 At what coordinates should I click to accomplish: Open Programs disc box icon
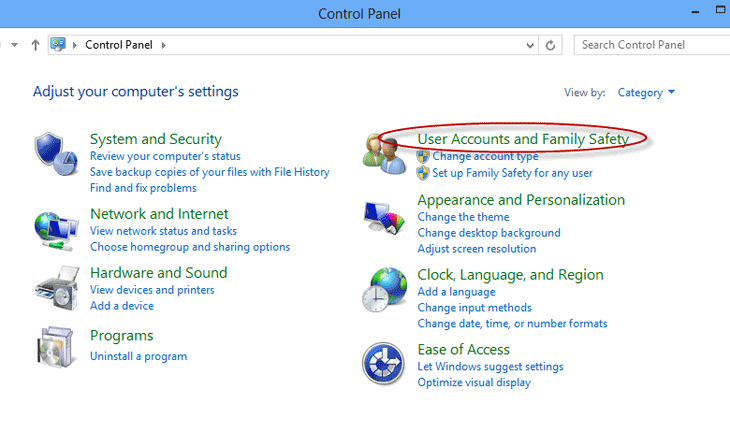pos(56,346)
